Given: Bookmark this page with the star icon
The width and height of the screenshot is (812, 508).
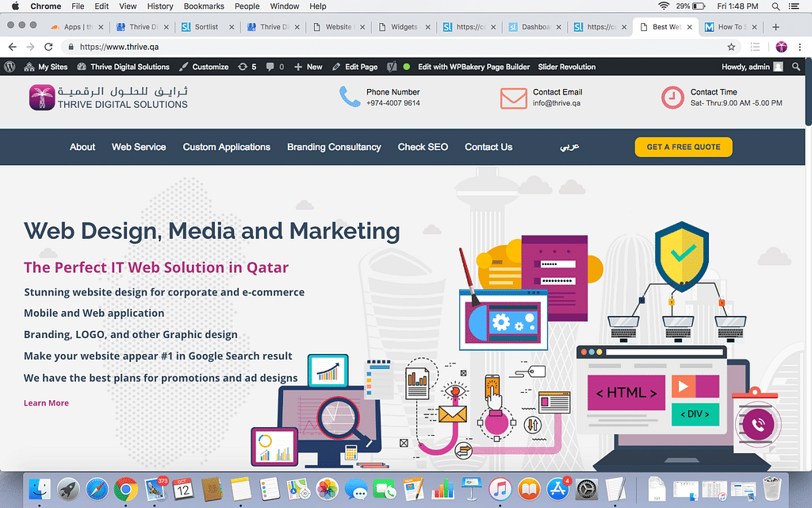Looking at the screenshot, I should coord(731,47).
